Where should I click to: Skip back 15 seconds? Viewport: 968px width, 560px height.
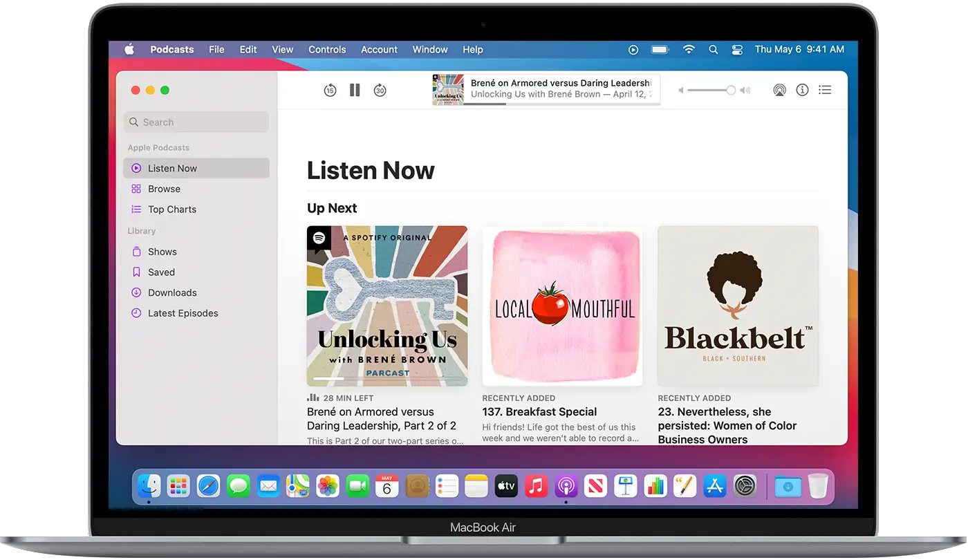point(330,90)
